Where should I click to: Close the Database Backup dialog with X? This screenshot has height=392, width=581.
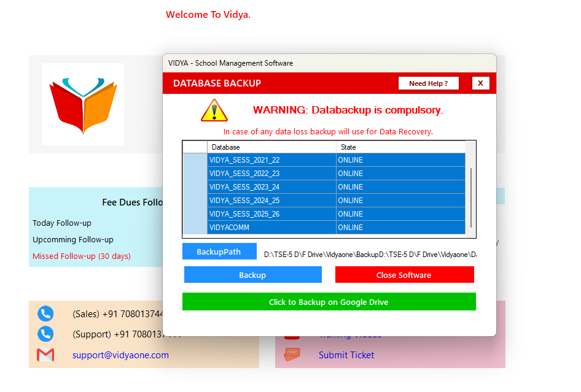481,83
